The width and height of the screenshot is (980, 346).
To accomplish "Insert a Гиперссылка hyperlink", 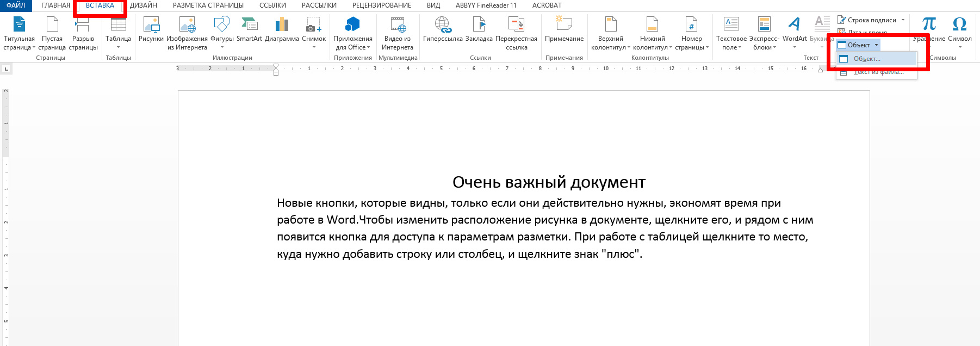I will tap(443, 26).
